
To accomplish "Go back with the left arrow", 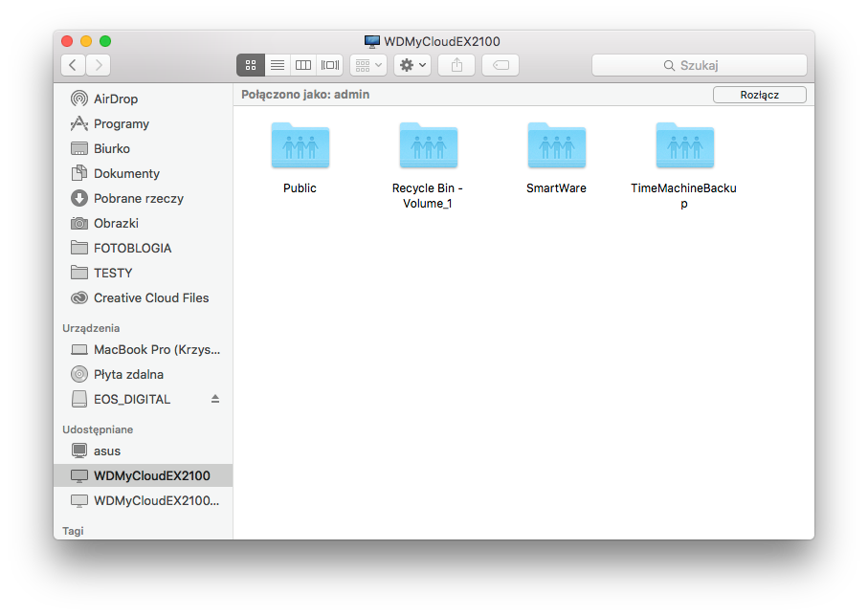I will pos(73,65).
